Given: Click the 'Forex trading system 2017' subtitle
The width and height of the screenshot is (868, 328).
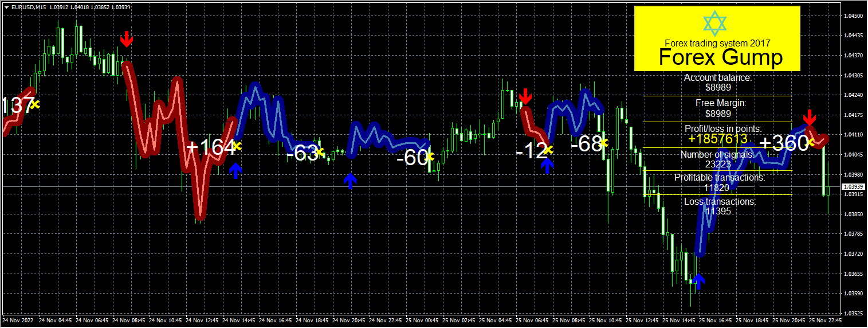Looking at the screenshot, I should pos(717,42).
